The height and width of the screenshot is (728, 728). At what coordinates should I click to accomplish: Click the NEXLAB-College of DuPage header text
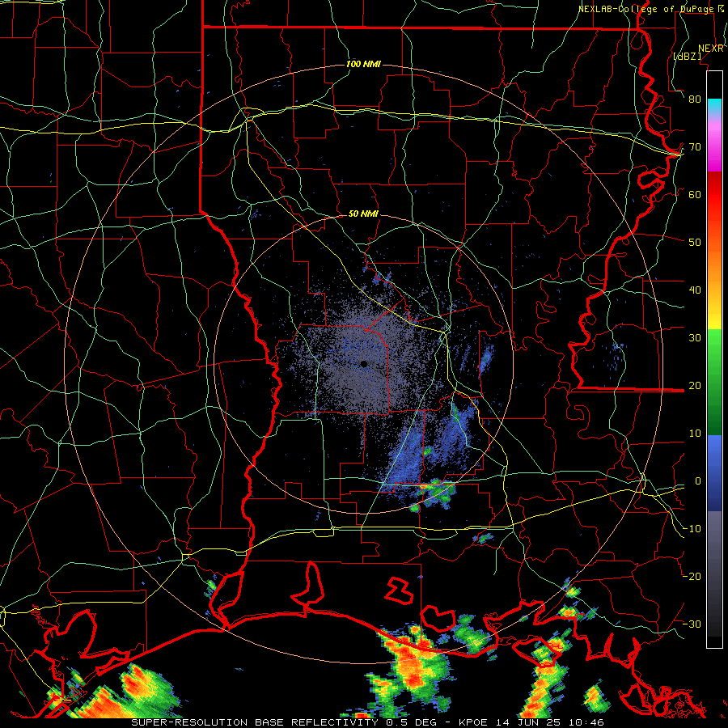[646, 9]
